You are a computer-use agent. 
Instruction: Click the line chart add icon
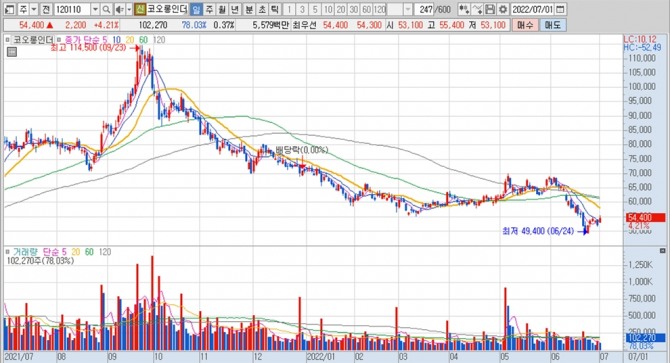478,9
